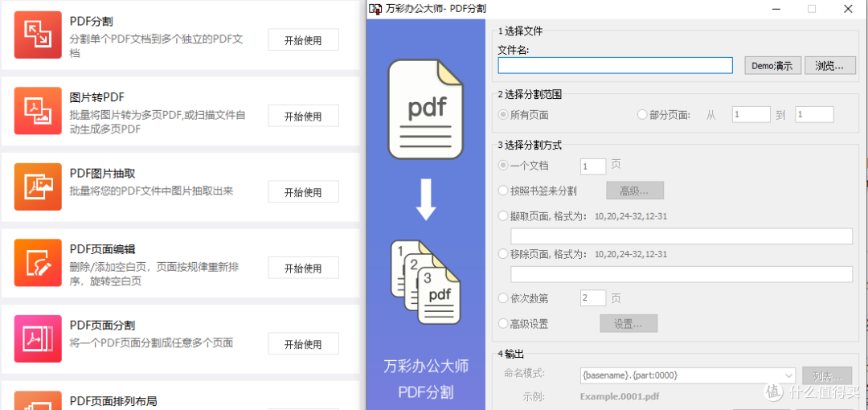Click the 到 end page field

[814, 115]
